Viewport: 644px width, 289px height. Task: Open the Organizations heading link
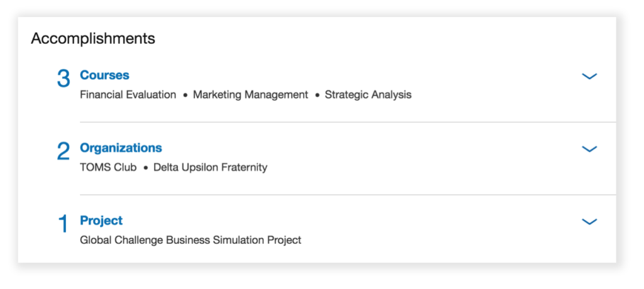tap(121, 148)
